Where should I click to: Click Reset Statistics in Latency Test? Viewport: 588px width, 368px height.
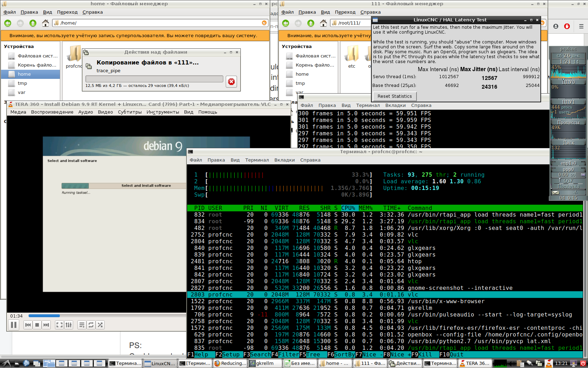click(394, 96)
